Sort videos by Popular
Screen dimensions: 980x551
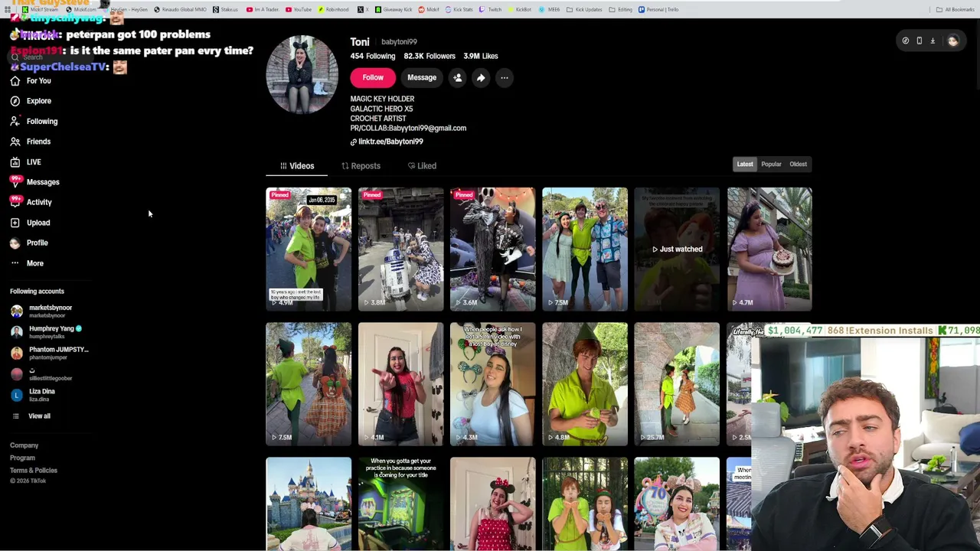click(771, 164)
